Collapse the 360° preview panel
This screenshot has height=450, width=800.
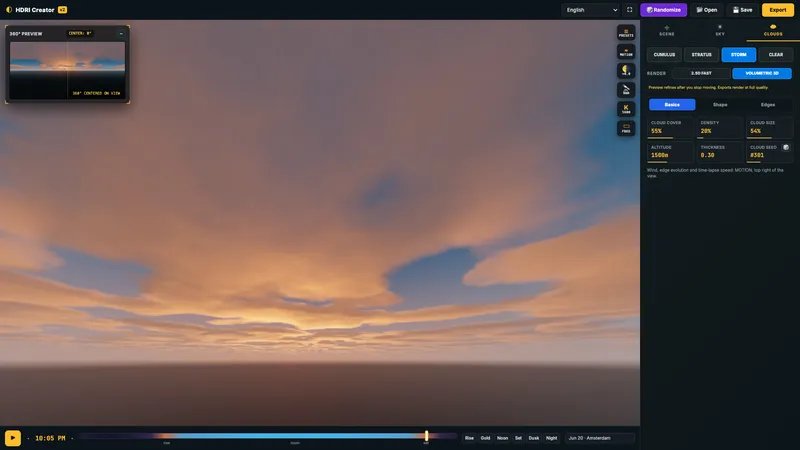click(121, 34)
